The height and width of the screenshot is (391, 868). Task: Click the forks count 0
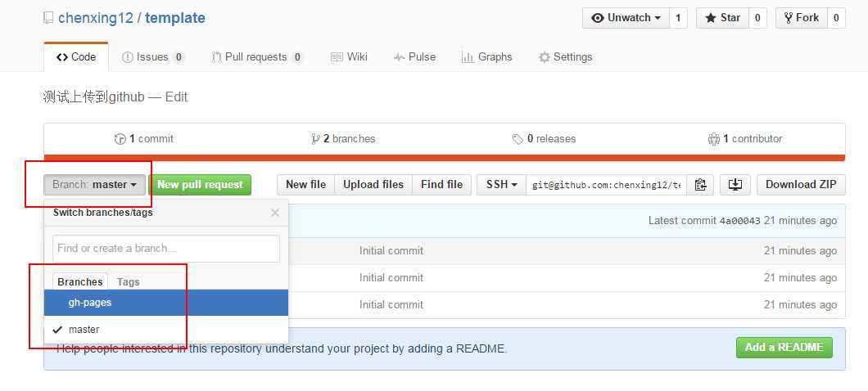pos(836,18)
